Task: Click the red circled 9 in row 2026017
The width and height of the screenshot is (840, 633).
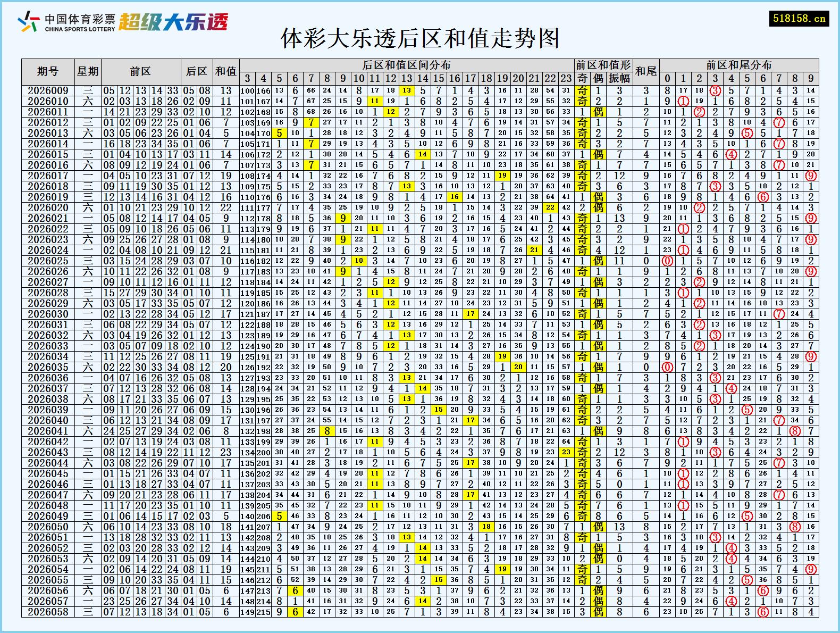Action: tap(811, 176)
